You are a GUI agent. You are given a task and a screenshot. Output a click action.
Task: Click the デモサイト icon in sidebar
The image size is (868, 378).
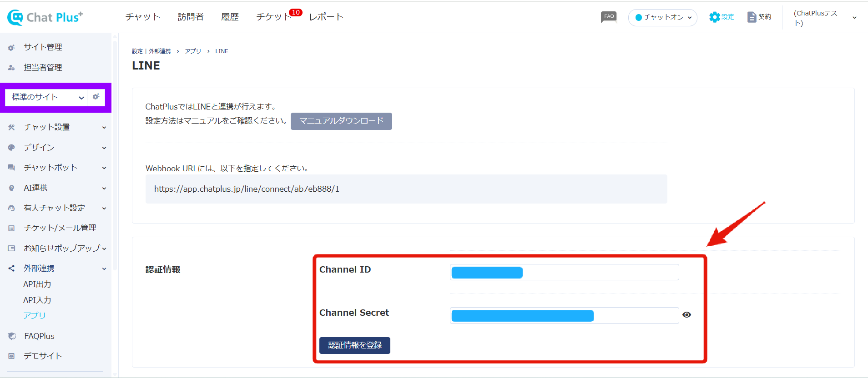coord(11,356)
